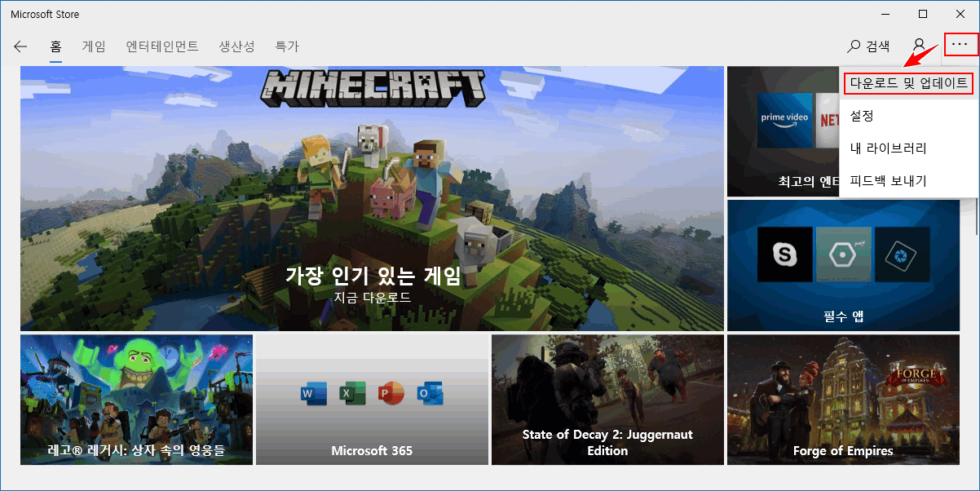
Task: Click the hexagon app icon in 필수 앱
Action: (844, 254)
